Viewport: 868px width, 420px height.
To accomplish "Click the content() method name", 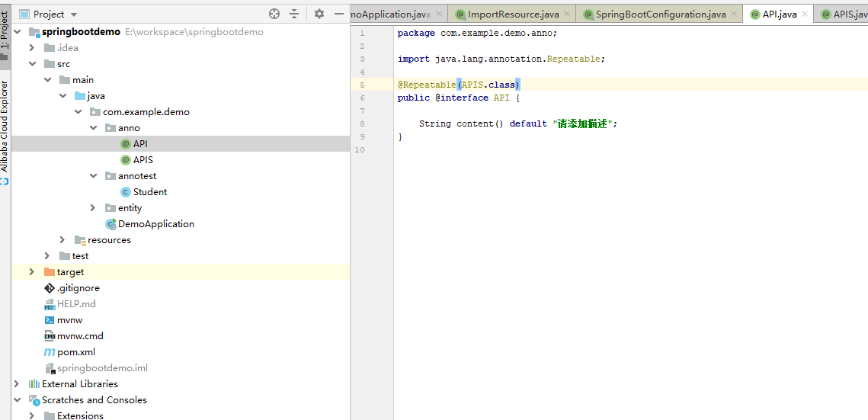I will [480, 124].
